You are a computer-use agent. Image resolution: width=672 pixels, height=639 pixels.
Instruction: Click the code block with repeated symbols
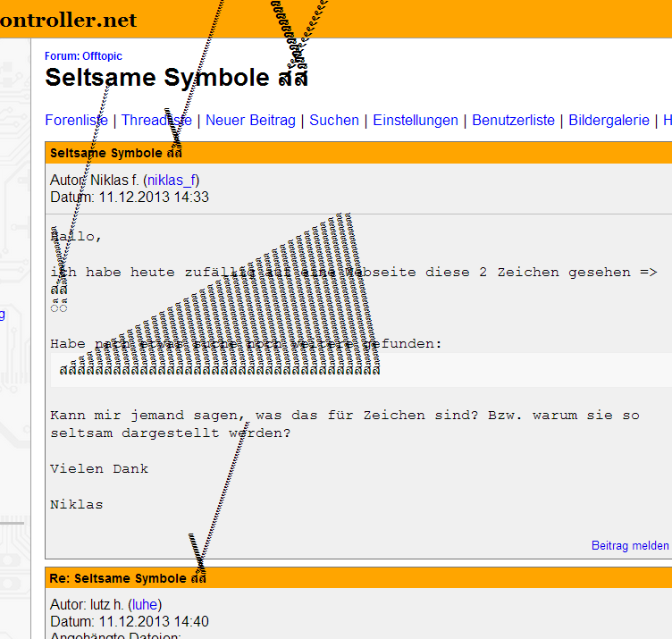click(x=361, y=370)
